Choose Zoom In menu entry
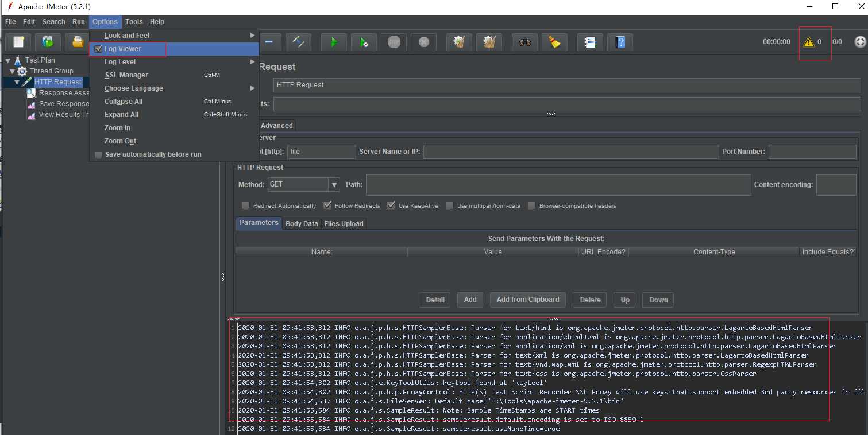This screenshot has height=435, width=868. 174,128
